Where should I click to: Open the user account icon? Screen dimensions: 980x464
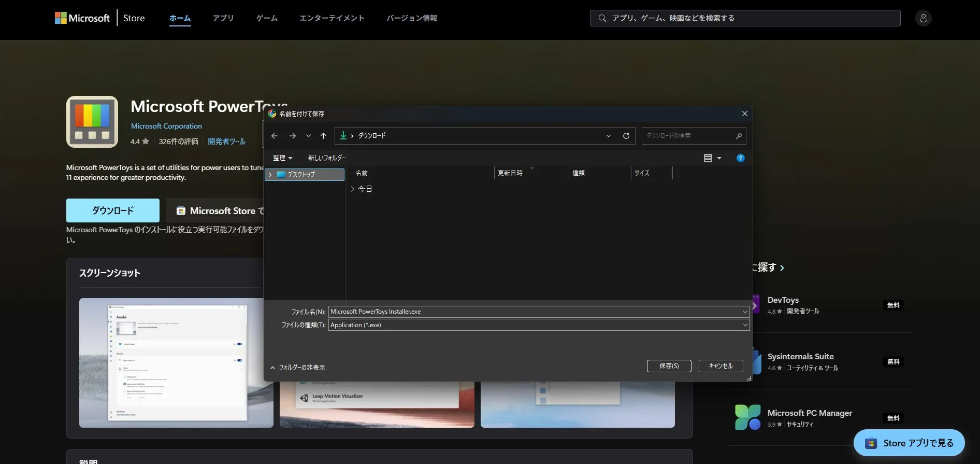point(923,18)
